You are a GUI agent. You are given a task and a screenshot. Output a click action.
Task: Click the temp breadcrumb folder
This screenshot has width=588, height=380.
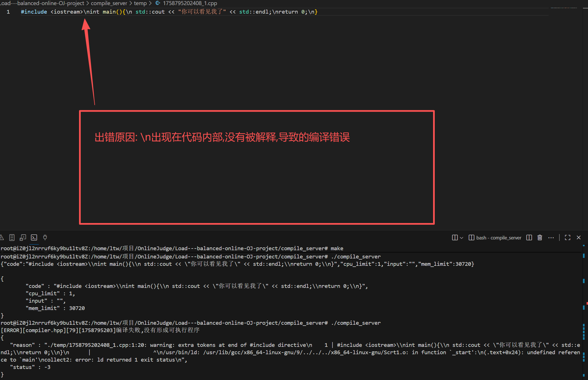(140, 3)
